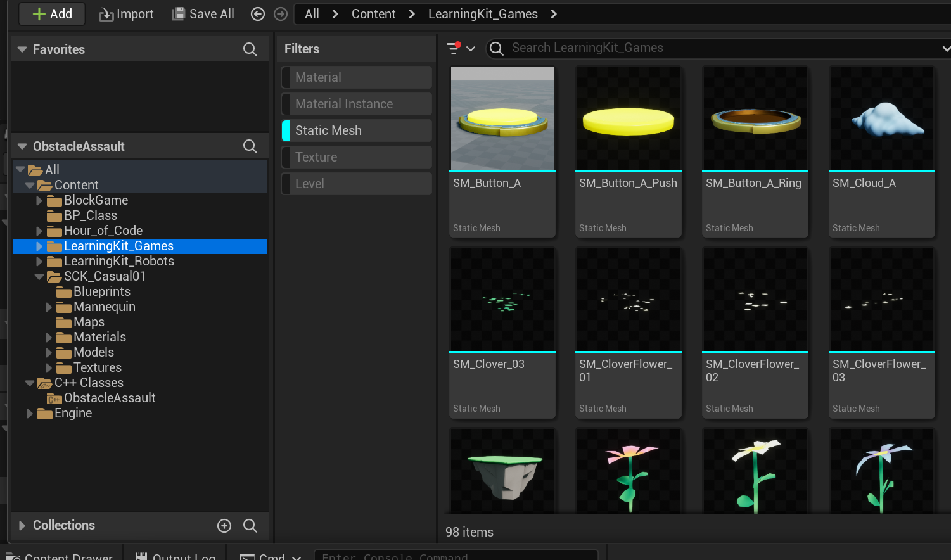This screenshot has height=560, width=951.
Task: Toggle the Level filter
Action: point(357,184)
